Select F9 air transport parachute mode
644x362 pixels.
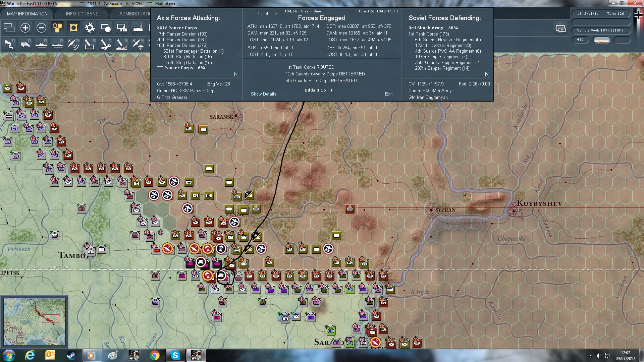pos(138,44)
